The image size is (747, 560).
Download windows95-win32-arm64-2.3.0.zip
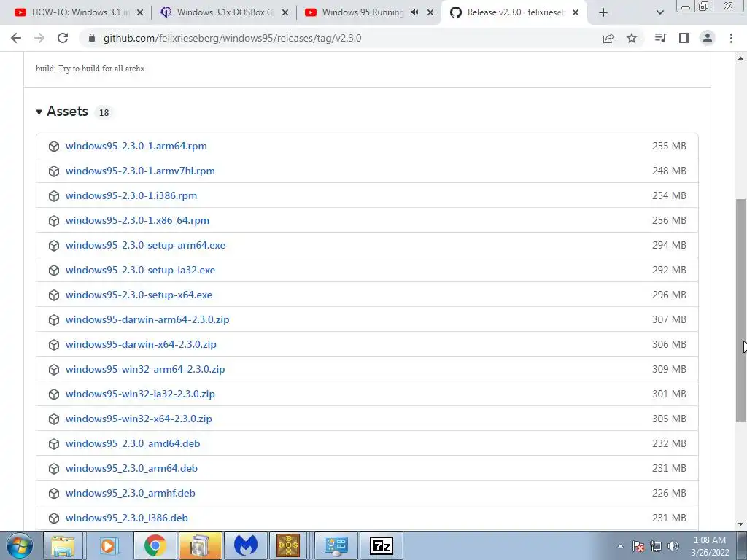click(x=145, y=369)
